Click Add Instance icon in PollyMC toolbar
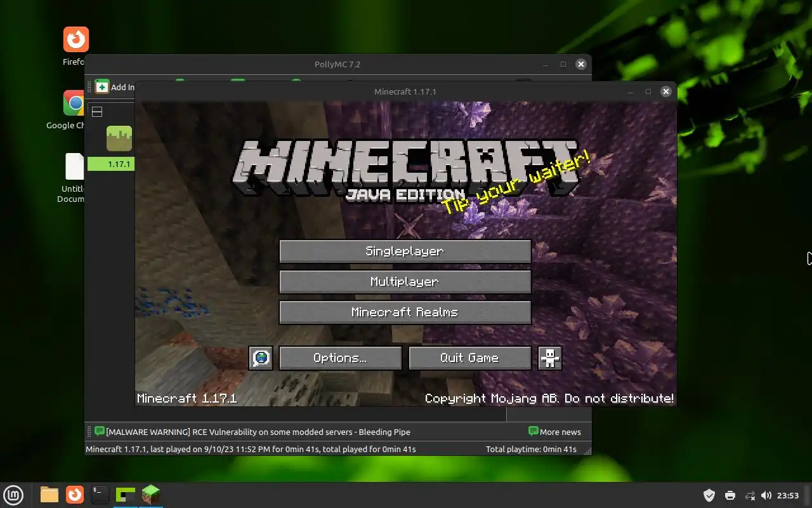 102,87
